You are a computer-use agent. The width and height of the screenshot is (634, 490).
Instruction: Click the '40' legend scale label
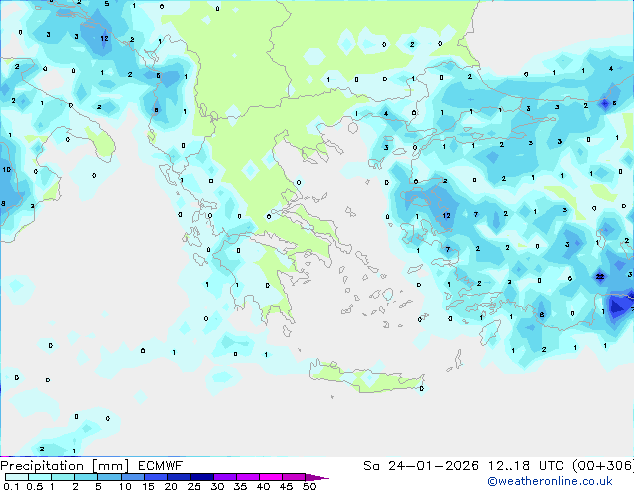coord(263,486)
